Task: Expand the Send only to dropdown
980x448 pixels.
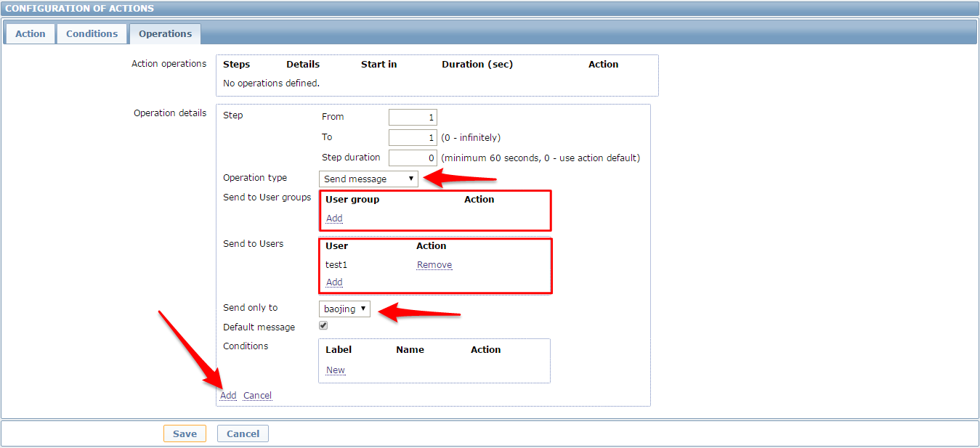Action: pyautogui.click(x=344, y=309)
